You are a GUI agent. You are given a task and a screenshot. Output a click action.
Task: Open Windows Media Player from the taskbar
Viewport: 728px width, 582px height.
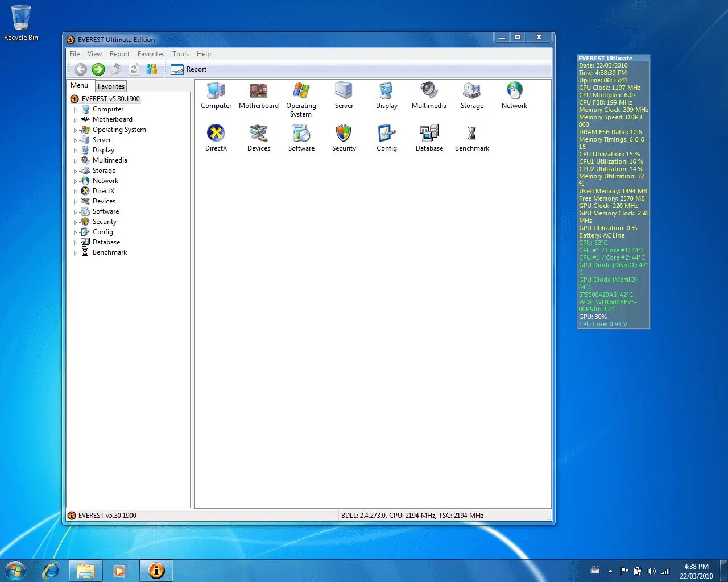tap(119, 571)
